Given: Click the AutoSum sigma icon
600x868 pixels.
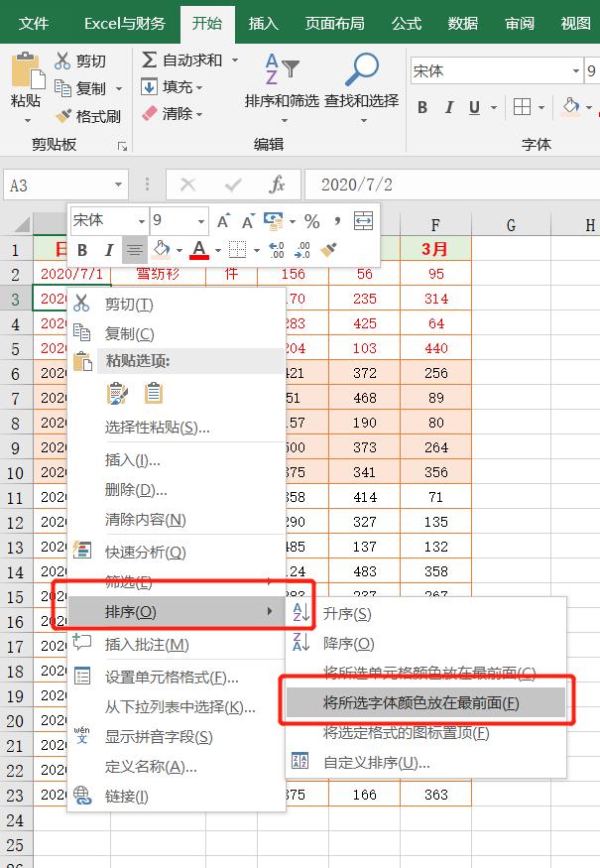Looking at the screenshot, I should [x=149, y=60].
